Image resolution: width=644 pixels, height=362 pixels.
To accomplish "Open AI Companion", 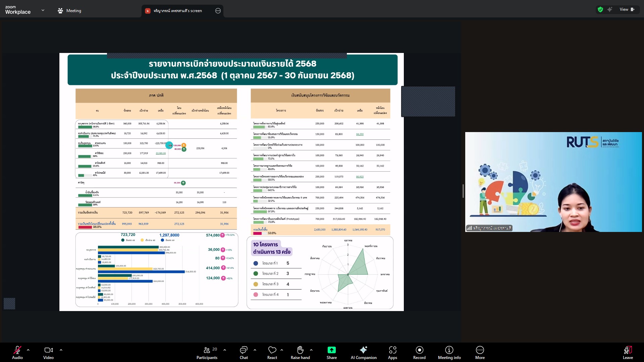I will pos(364,352).
